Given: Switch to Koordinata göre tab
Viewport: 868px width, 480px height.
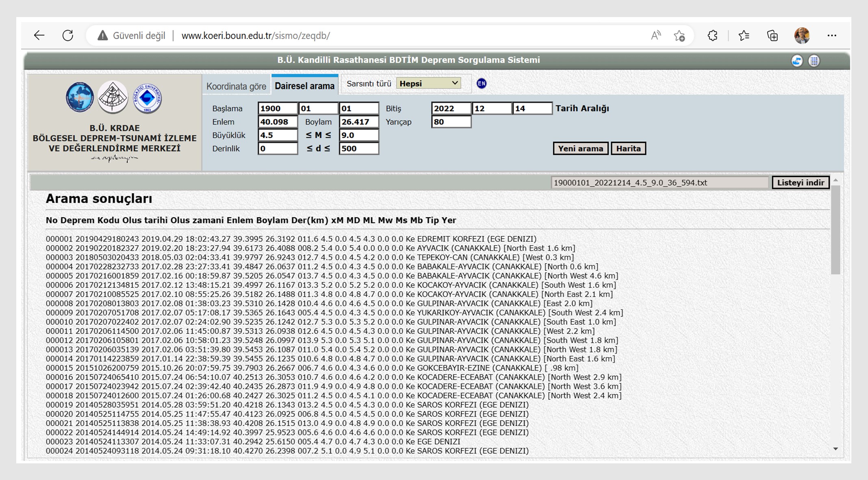Looking at the screenshot, I should pyautogui.click(x=236, y=86).
